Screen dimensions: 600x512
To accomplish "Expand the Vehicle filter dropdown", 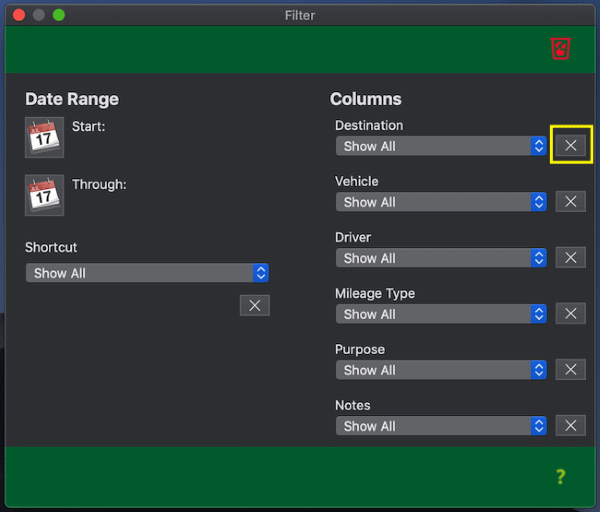I will click(441, 202).
